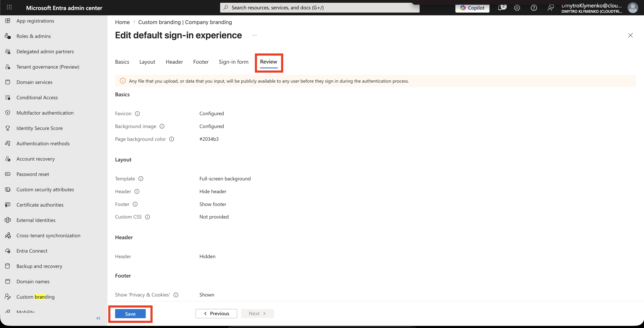Click the Full-screen background template value

point(225,179)
